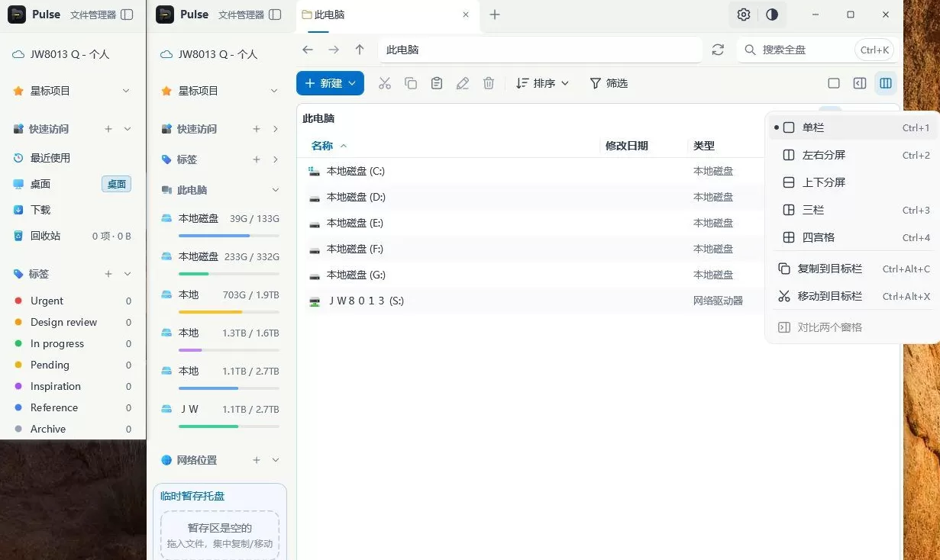The image size is (940, 560).
Task: Click the forward navigation arrow
Action: pos(334,50)
